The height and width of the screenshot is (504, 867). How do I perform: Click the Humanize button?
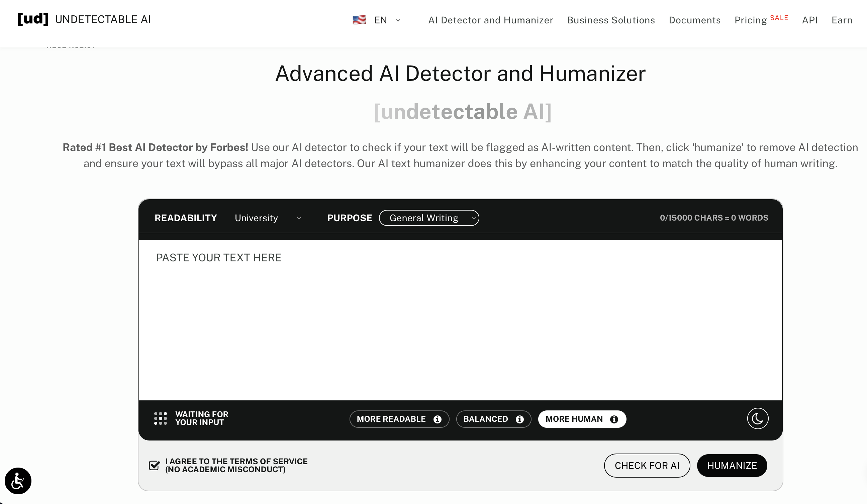pyautogui.click(x=732, y=466)
